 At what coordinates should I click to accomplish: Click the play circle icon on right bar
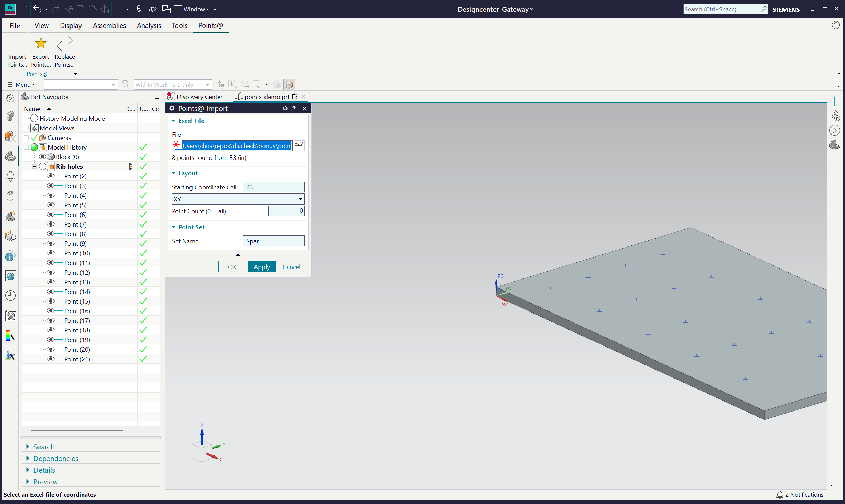tap(835, 130)
